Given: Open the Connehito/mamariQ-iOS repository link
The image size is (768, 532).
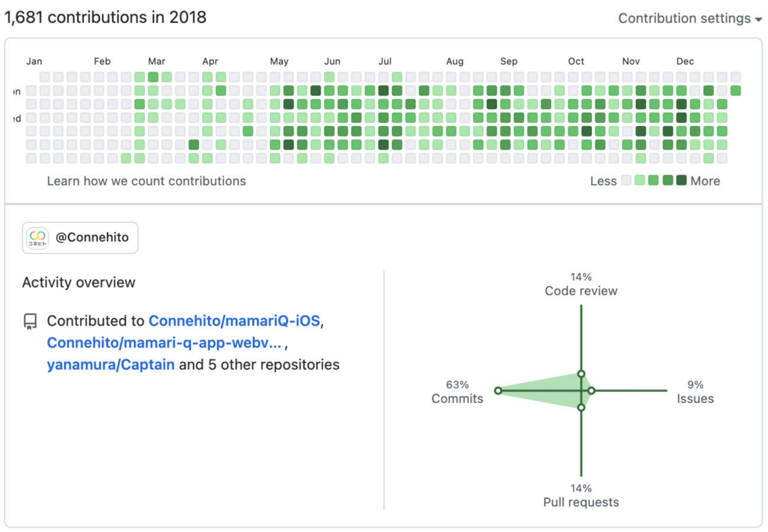Looking at the screenshot, I should click(234, 321).
